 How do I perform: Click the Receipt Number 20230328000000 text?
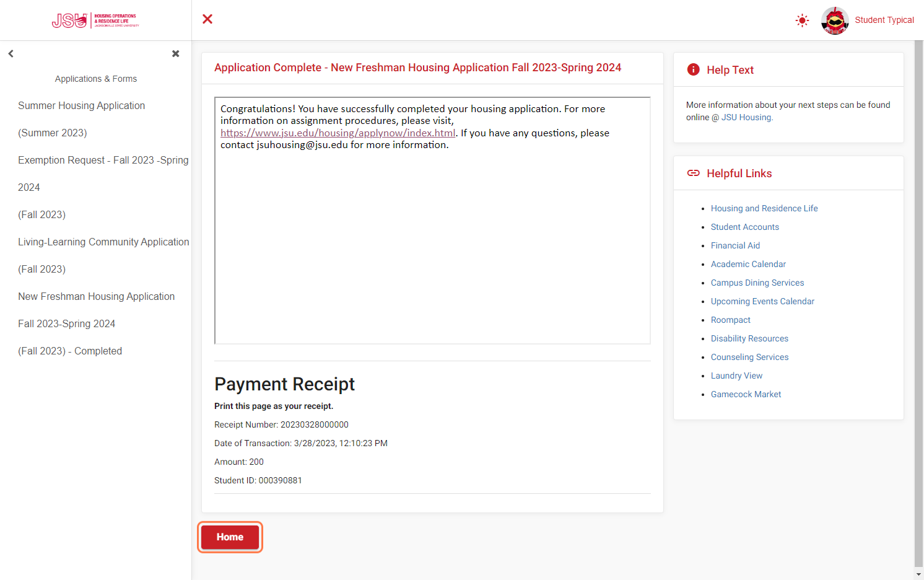(281, 425)
